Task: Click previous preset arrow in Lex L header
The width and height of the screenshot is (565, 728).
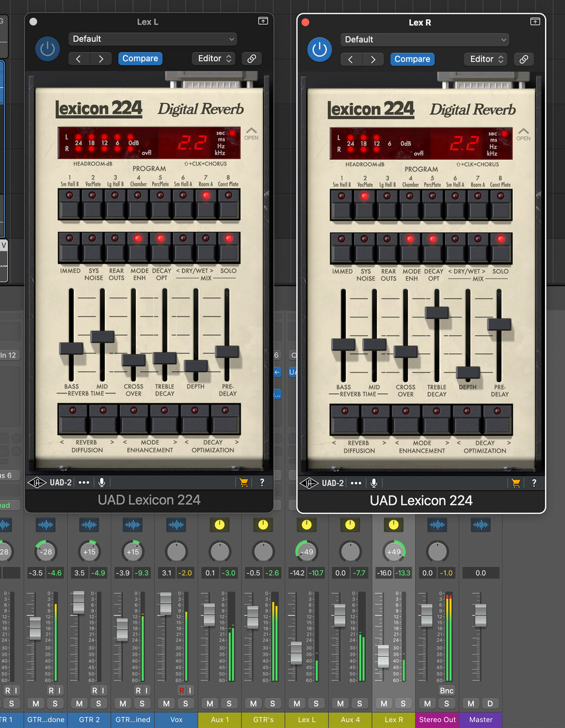Action: (79, 59)
